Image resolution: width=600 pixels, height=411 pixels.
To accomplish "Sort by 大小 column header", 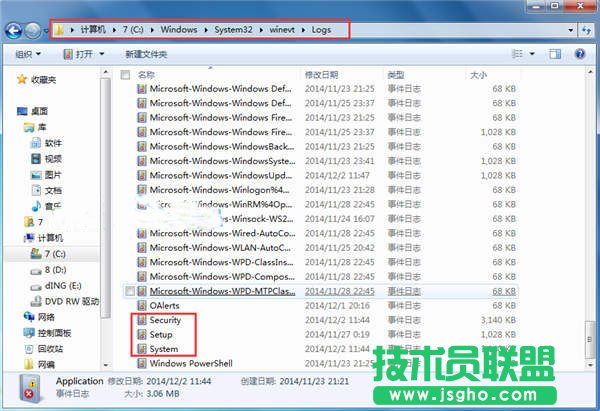I will click(x=478, y=75).
